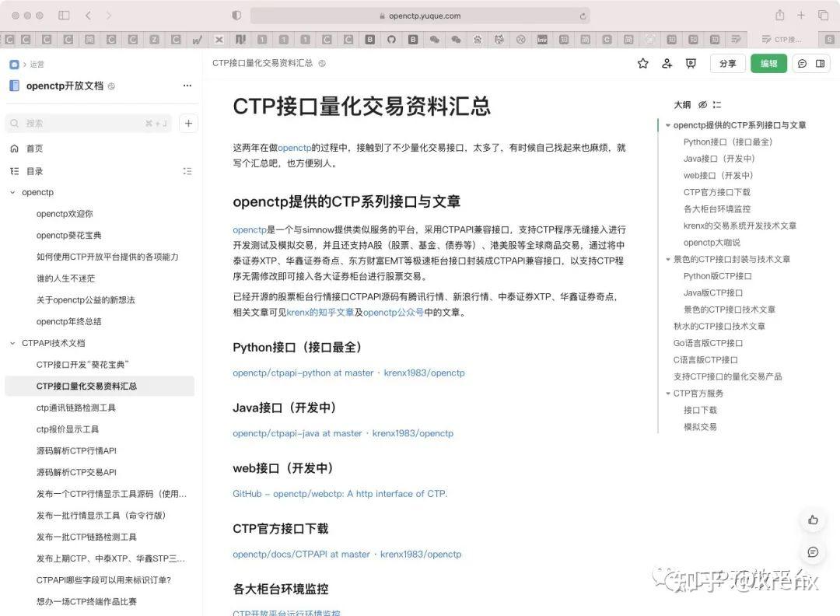Select the 首页 home icon in sidebar
Viewport: 840px width, 616px height.
coord(14,148)
